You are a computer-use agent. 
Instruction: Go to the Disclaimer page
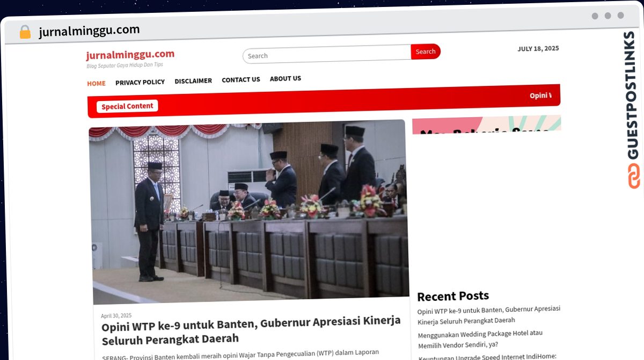tap(193, 81)
